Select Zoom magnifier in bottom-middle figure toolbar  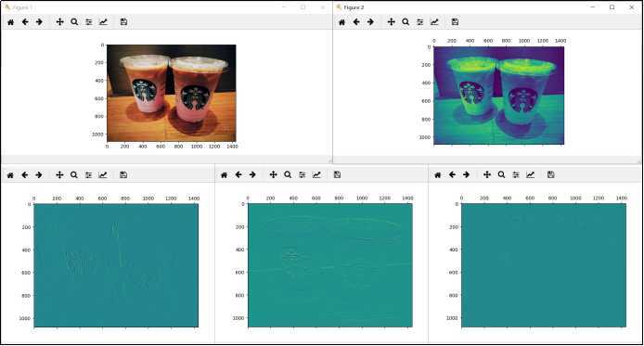pyautogui.click(x=288, y=174)
